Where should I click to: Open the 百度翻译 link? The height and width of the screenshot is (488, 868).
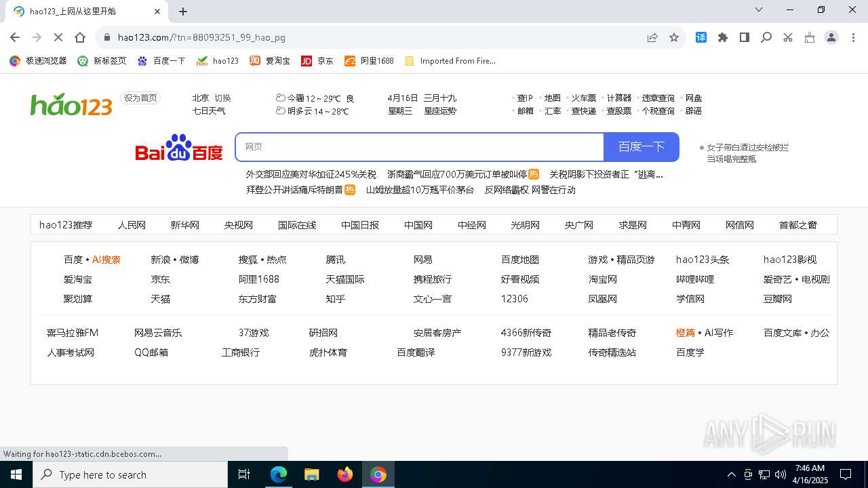(x=416, y=352)
